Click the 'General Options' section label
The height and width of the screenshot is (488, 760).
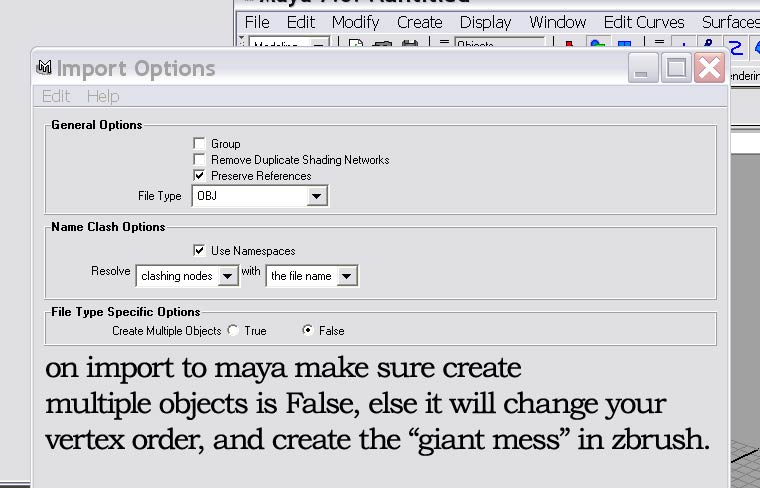tap(97, 125)
